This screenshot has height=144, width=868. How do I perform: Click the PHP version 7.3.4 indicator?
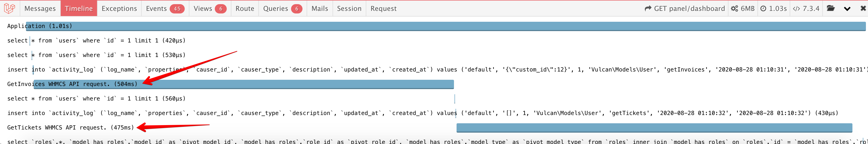click(806, 8)
